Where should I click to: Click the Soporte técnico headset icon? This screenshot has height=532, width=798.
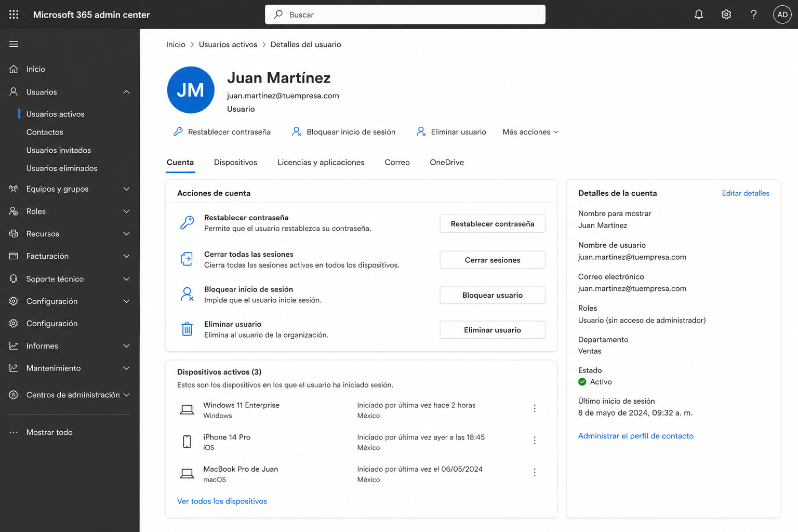coord(14,279)
